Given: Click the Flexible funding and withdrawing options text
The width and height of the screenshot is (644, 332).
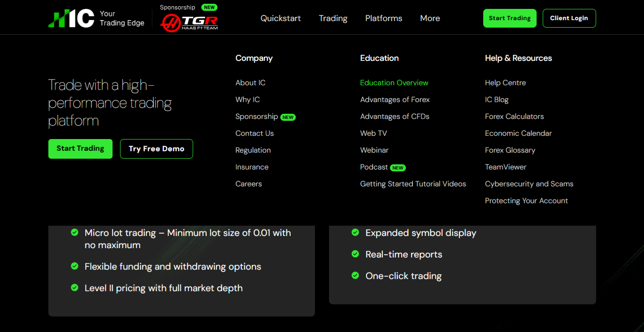Looking at the screenshot, I should pyautogui.click(x=173, y=266).
